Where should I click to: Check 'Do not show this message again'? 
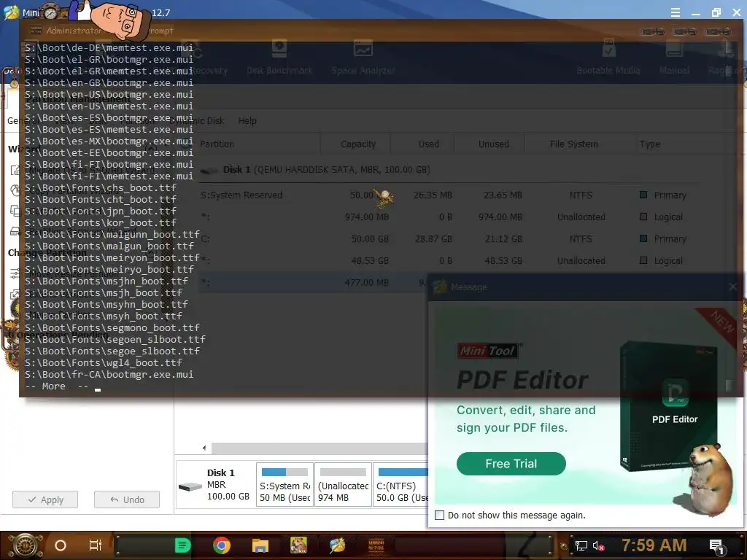(440, 516)
